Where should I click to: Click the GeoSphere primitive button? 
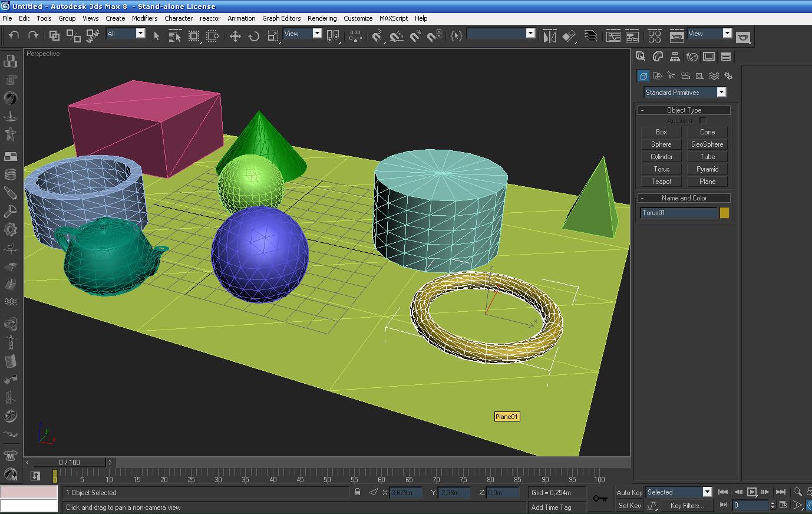[707, 144]
